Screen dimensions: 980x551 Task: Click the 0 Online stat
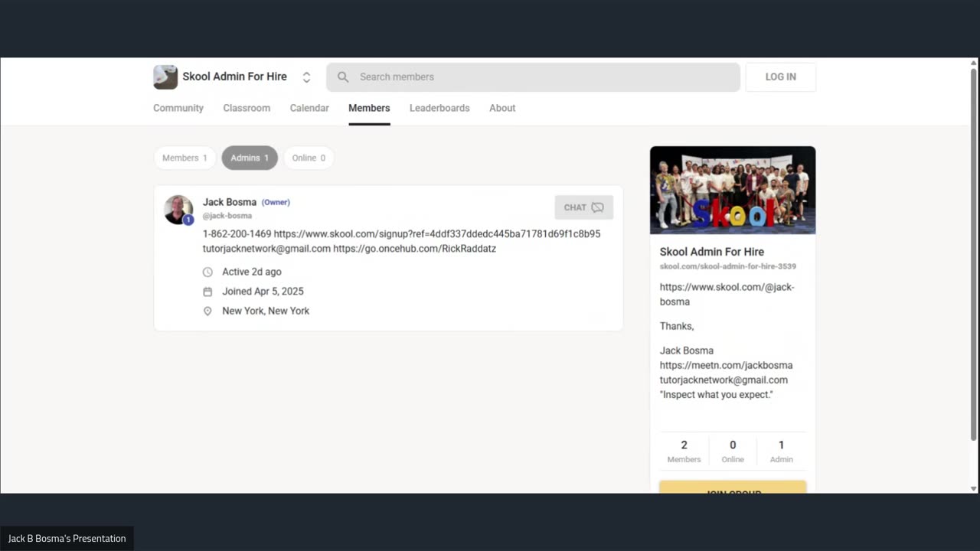click(733, 451)
